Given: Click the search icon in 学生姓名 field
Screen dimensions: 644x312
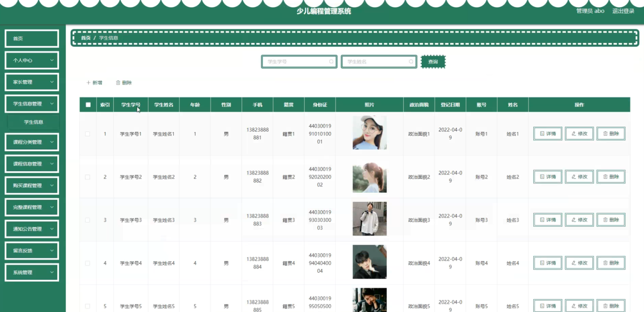Looking at the screenshot, I should 411,62.
